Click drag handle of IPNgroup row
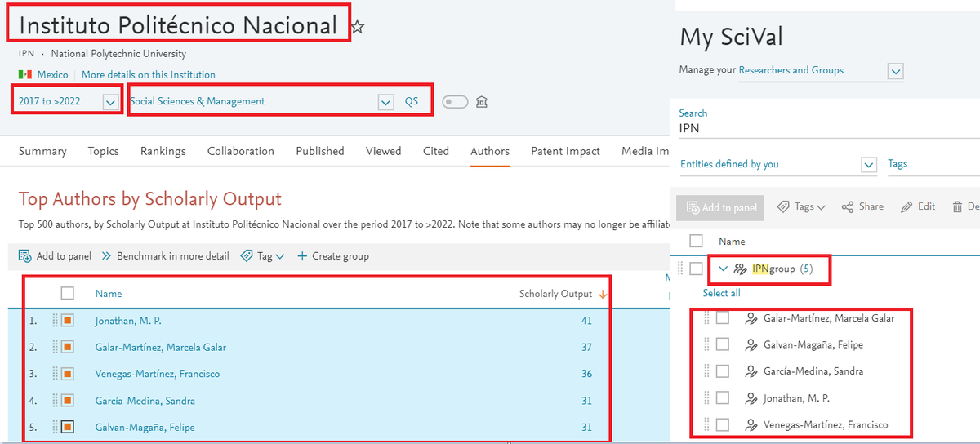 [681, 269]
